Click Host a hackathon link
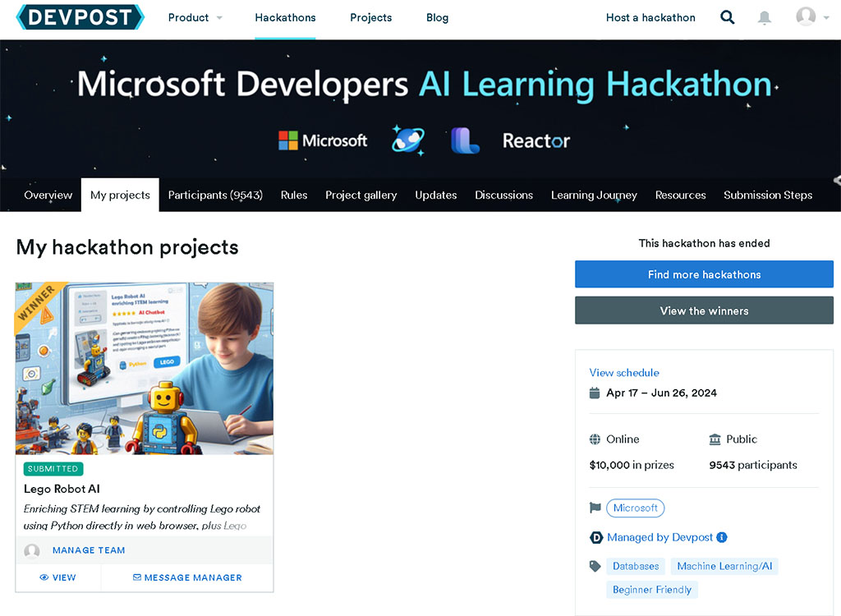Screen dimensions: 841x616 (650, 18)
